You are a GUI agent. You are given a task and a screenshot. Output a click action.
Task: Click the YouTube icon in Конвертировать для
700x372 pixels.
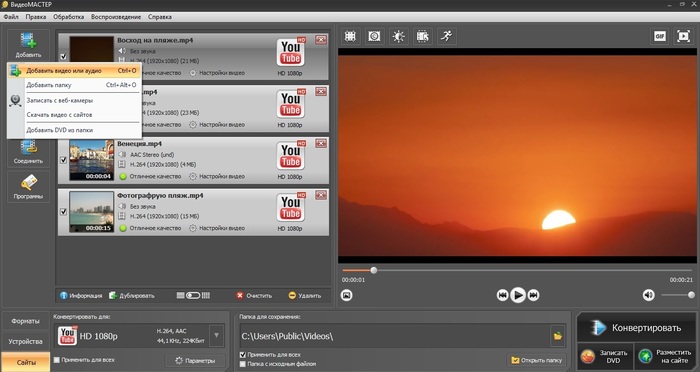tap(67, 336)
